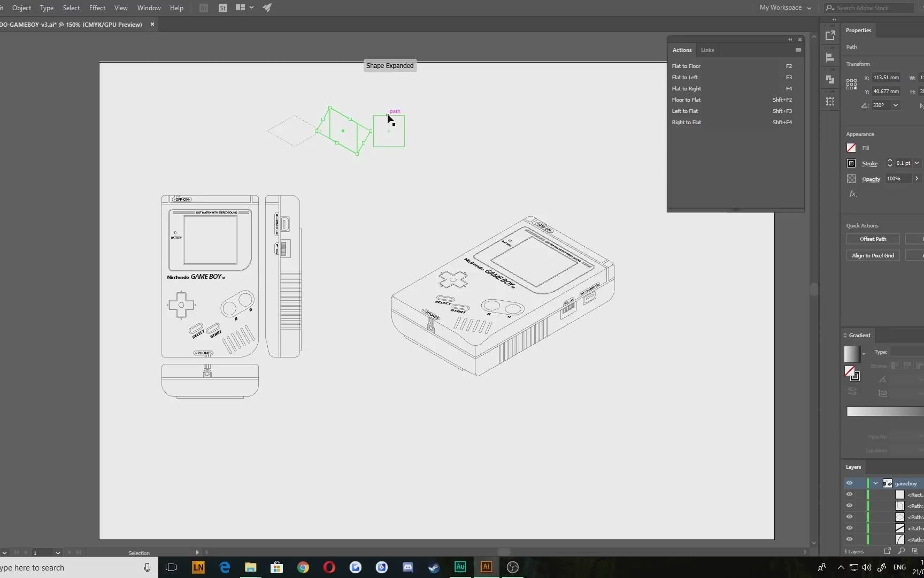The width and height of the screenshot is (924, 578).
Task: Toggle visibility of the third <Path> sublayer
Action: (x=849, y=528)
